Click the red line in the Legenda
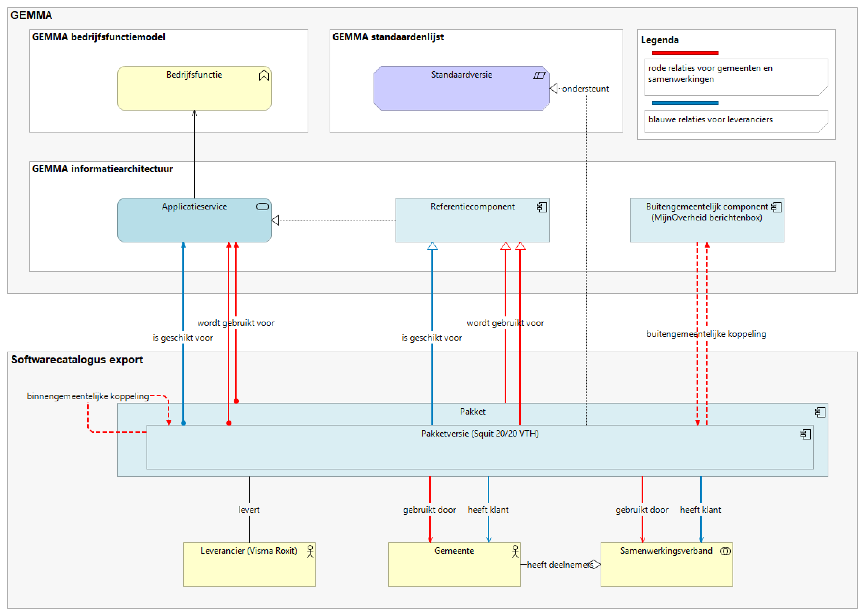The image size is (865, 616). pyautogui.click(x=685, y=53)
